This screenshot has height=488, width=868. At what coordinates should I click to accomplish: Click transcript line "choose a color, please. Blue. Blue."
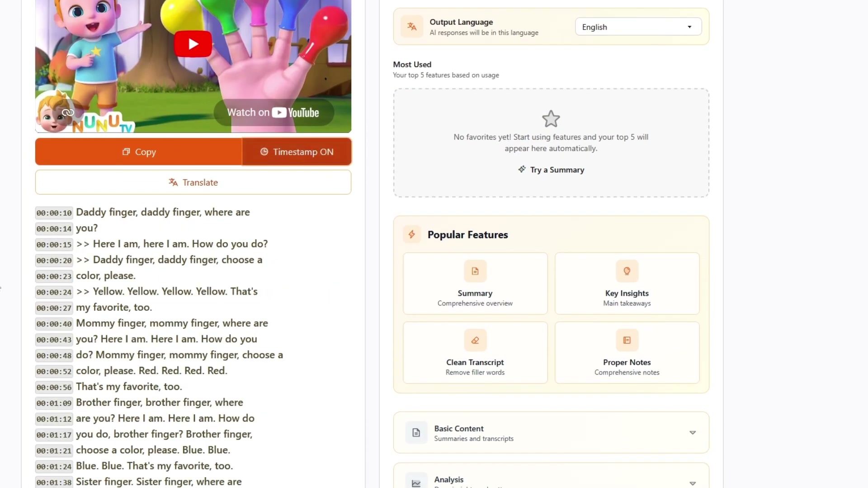click(x=153, y=450)
